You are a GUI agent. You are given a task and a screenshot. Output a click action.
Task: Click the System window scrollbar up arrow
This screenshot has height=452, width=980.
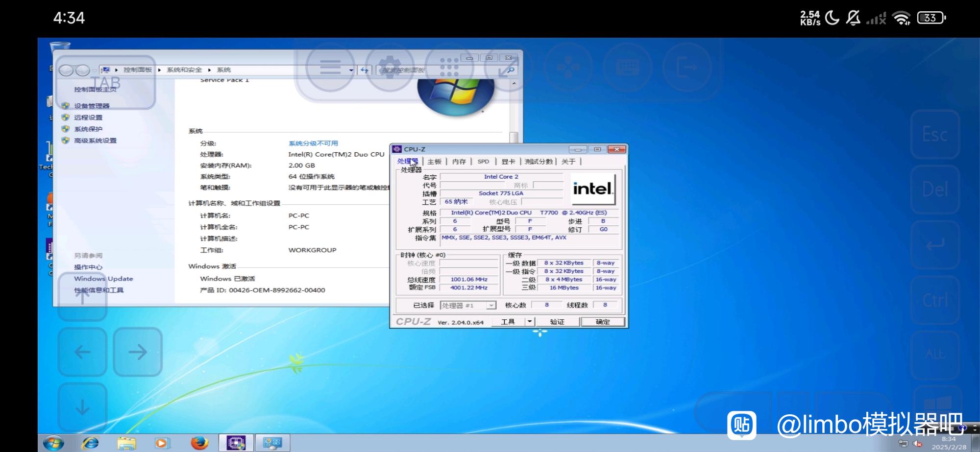point(514,84)
